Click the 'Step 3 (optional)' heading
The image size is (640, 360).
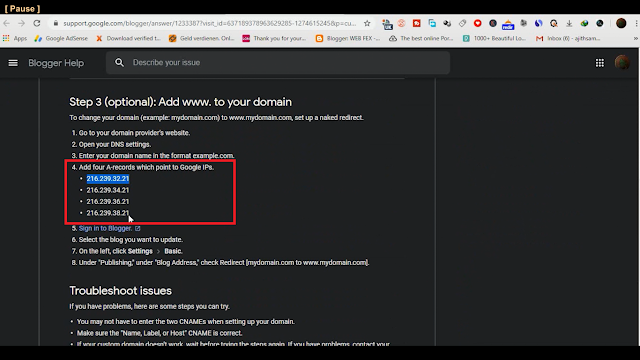180,102
